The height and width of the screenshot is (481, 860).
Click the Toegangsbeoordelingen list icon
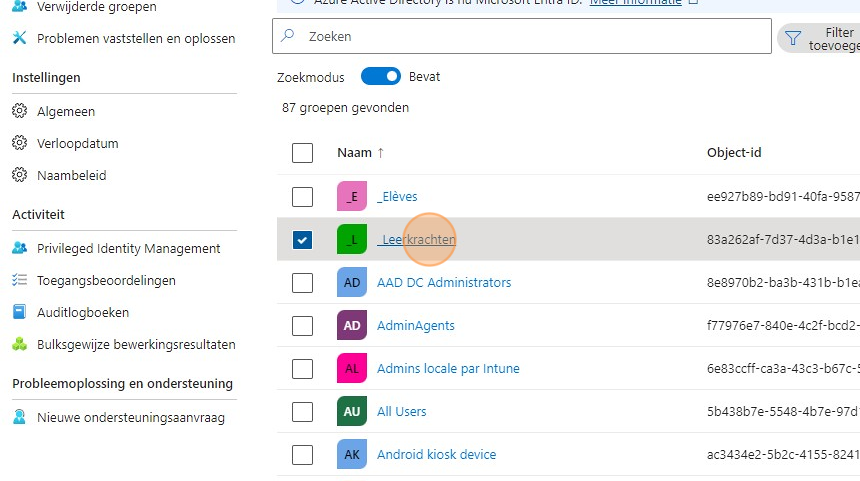coord(19,281)
